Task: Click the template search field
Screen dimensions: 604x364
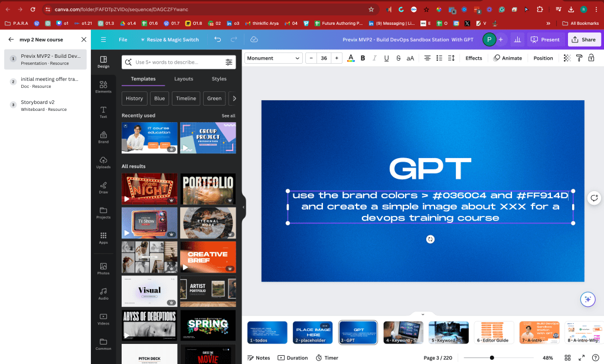Action: point(178,62)
